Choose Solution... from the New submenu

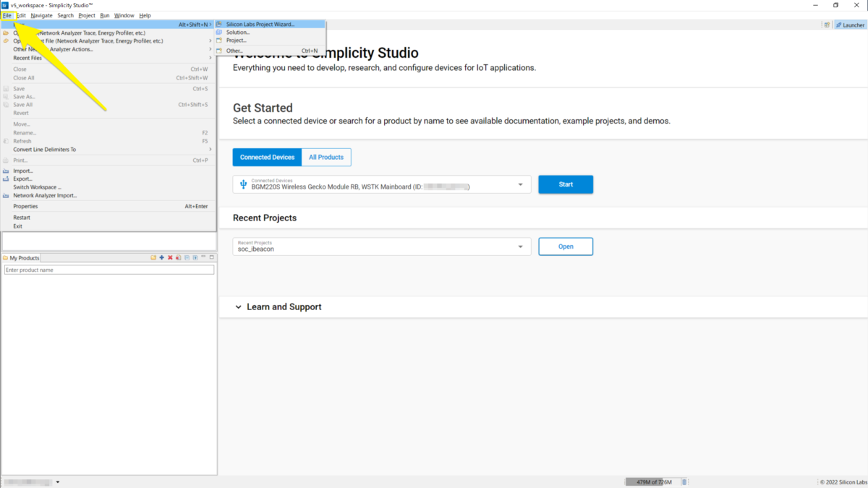tap(270, 33)
